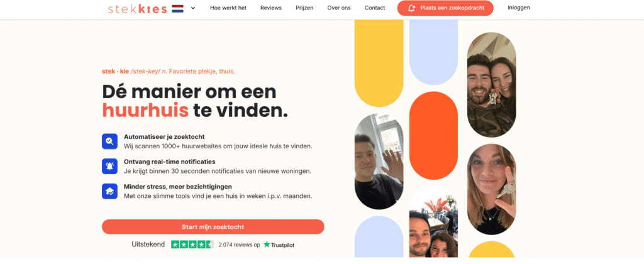Click Start mijn zoektocht button
This screenshot has height=264, width=644.
(x=213, y=227)
